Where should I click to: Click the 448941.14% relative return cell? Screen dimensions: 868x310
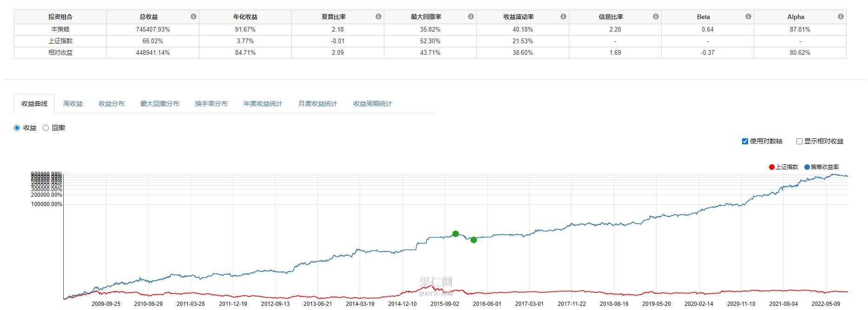click(153, 52)
